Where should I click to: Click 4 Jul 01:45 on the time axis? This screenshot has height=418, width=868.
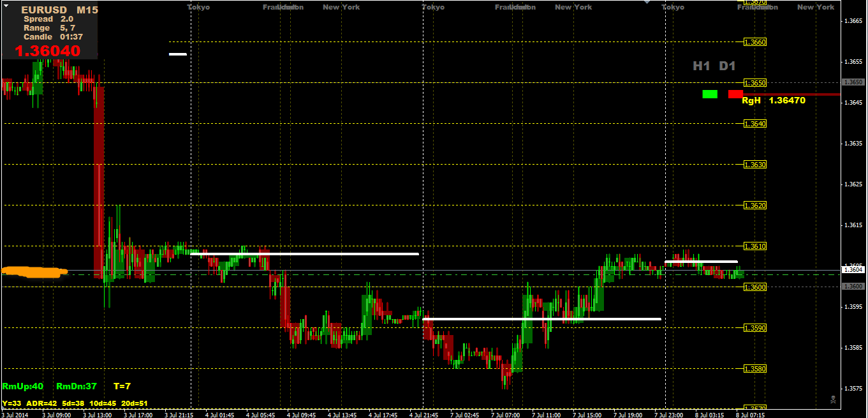pyautogui.click(x=219, y=414)
